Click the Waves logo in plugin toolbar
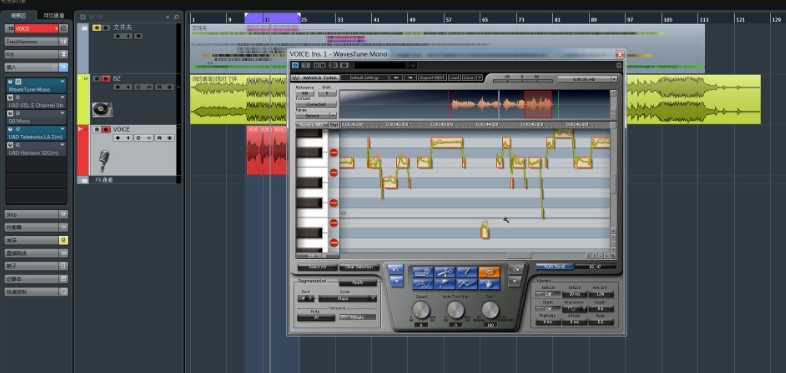786x373 pixels. click(x=296, y=78)
